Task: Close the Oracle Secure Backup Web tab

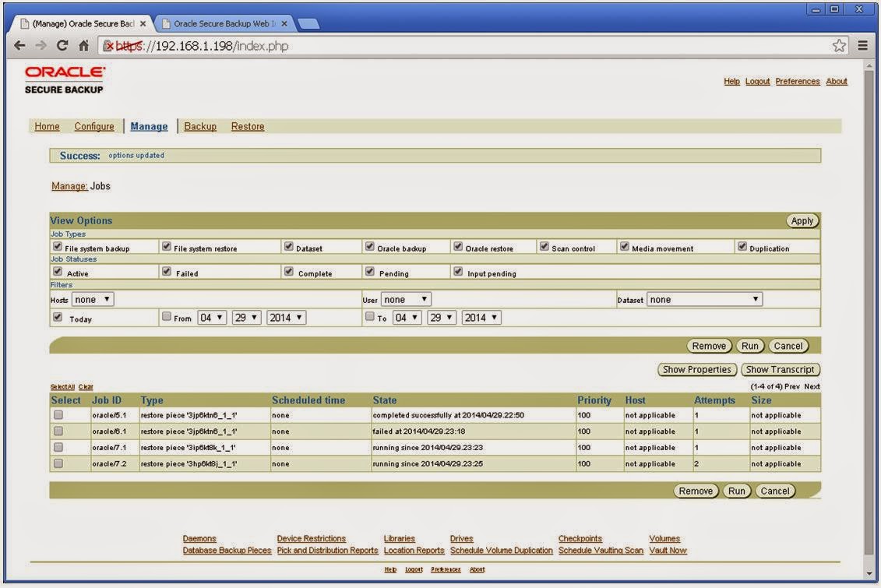Action: (x=284, y=23)
